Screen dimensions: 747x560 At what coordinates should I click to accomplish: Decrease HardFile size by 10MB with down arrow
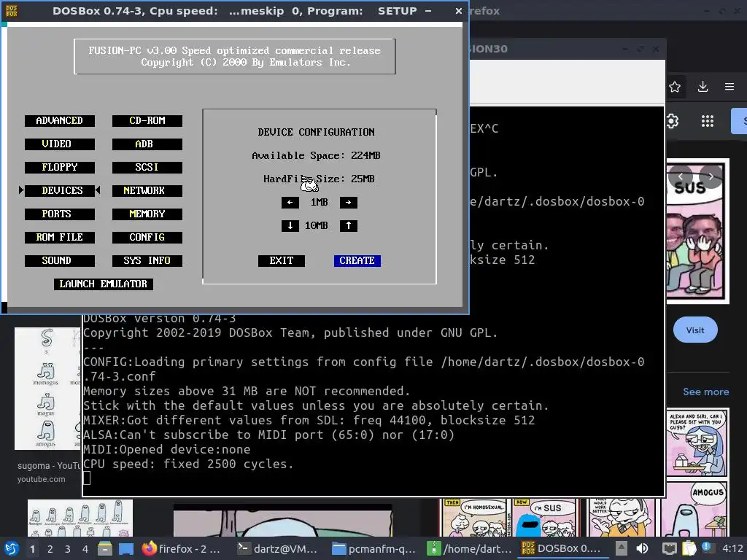(290, 226)
